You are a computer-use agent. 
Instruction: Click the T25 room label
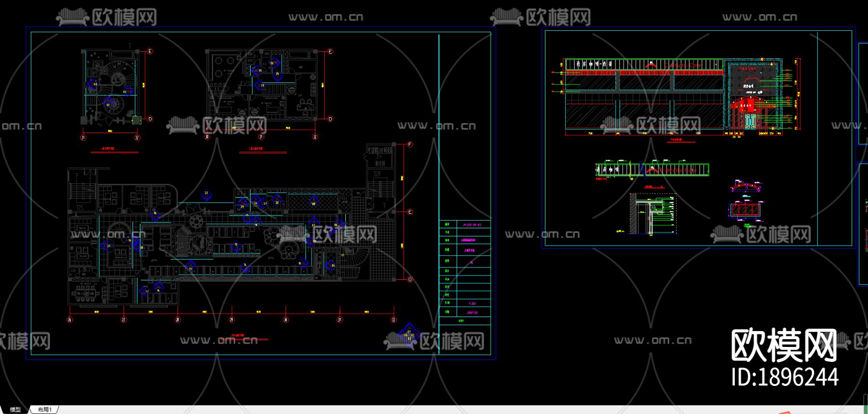80,207
